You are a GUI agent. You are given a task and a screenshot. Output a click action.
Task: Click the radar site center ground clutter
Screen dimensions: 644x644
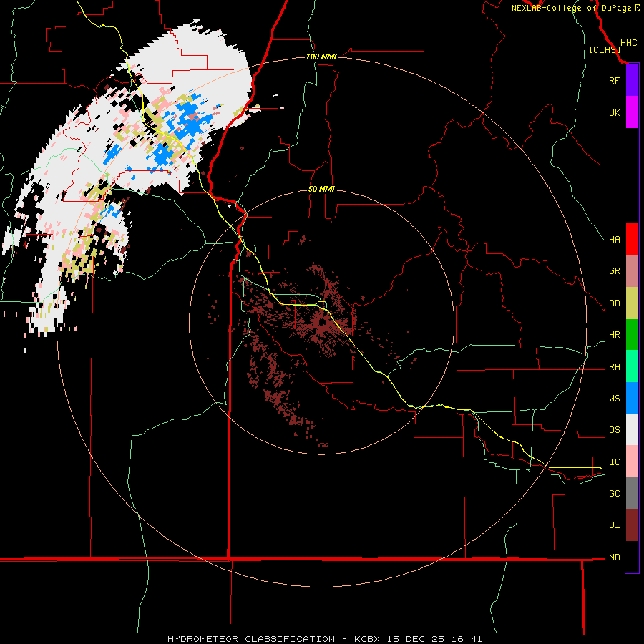pyautogui.click(x=322, y=324)
